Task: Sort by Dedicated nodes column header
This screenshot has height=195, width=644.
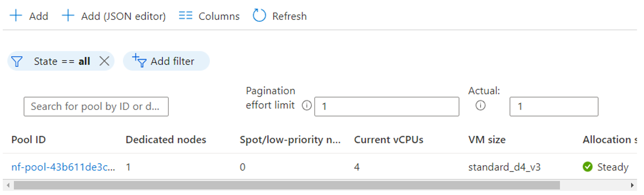Action: 166,140
